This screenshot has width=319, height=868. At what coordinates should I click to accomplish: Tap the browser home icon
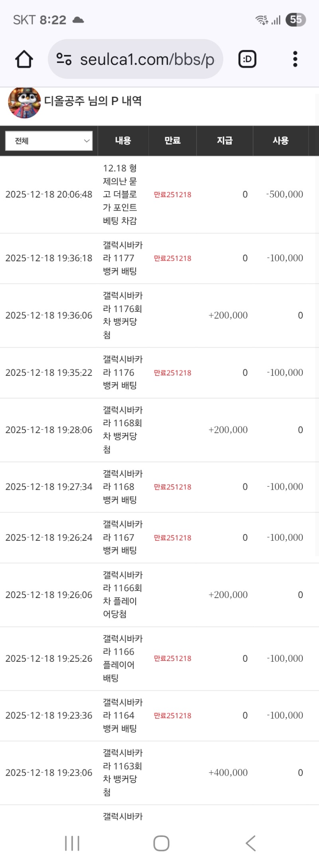(24, 59)
